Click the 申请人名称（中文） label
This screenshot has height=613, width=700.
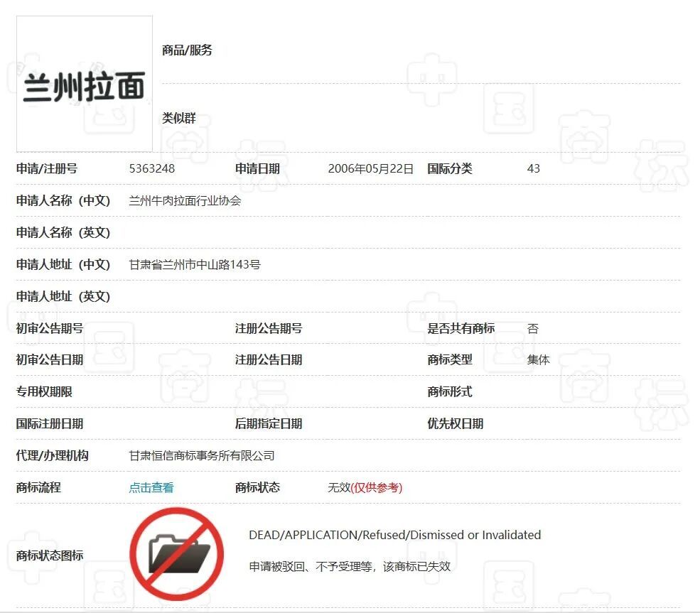click(63, 201)
